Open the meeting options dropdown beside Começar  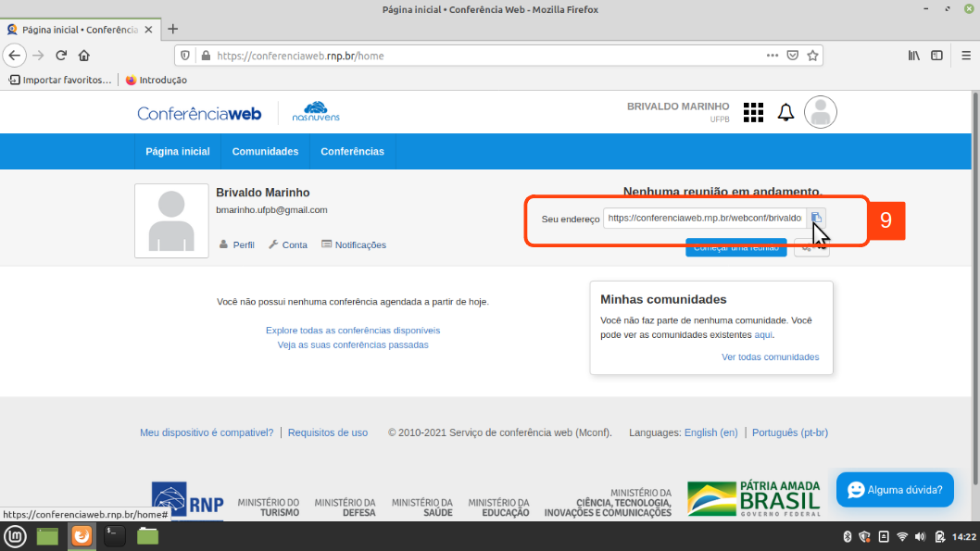click(x=810, y=246)
